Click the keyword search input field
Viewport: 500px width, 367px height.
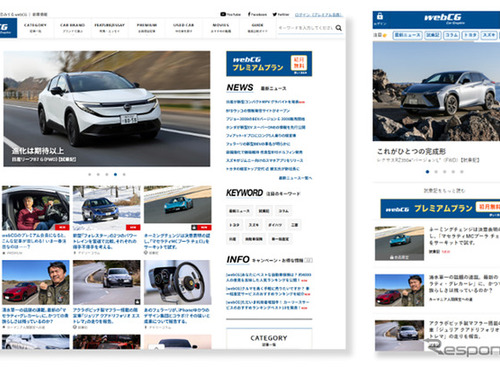click(x=306, y=28)
